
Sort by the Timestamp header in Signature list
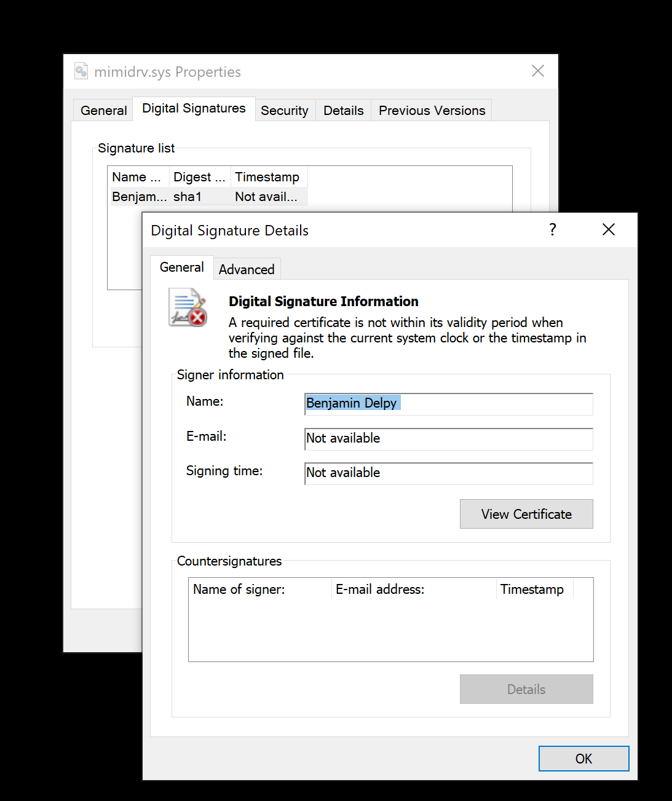267,177
